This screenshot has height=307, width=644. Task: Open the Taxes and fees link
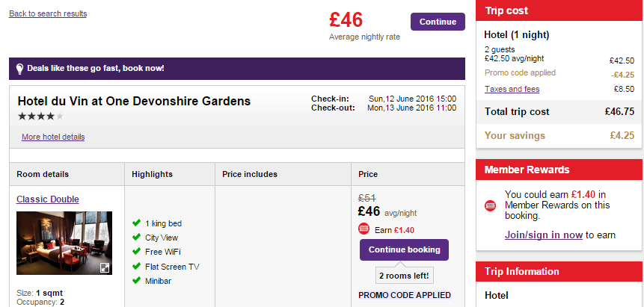(512, 89)
